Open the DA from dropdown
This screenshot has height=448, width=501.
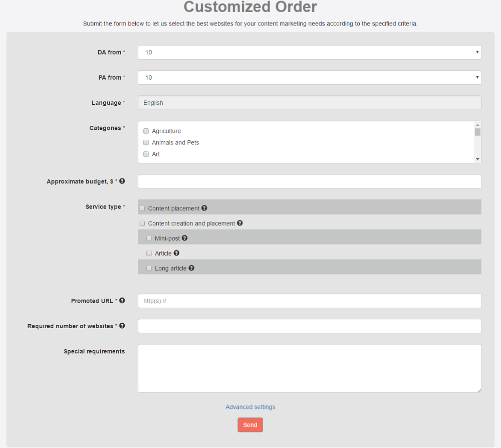tap(310, 52)
